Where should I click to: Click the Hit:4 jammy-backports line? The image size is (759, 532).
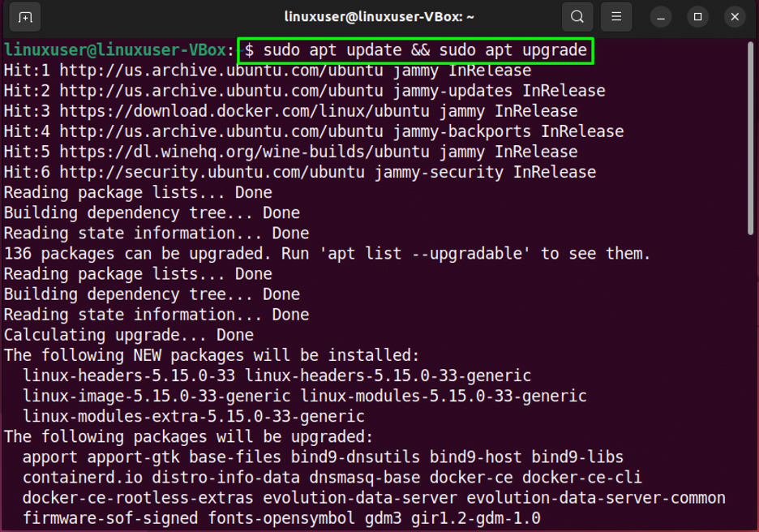(x=314, y=131)
